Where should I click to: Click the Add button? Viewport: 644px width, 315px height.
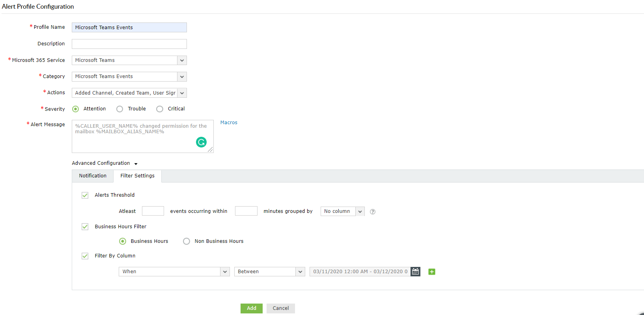[x=252, y=308]
